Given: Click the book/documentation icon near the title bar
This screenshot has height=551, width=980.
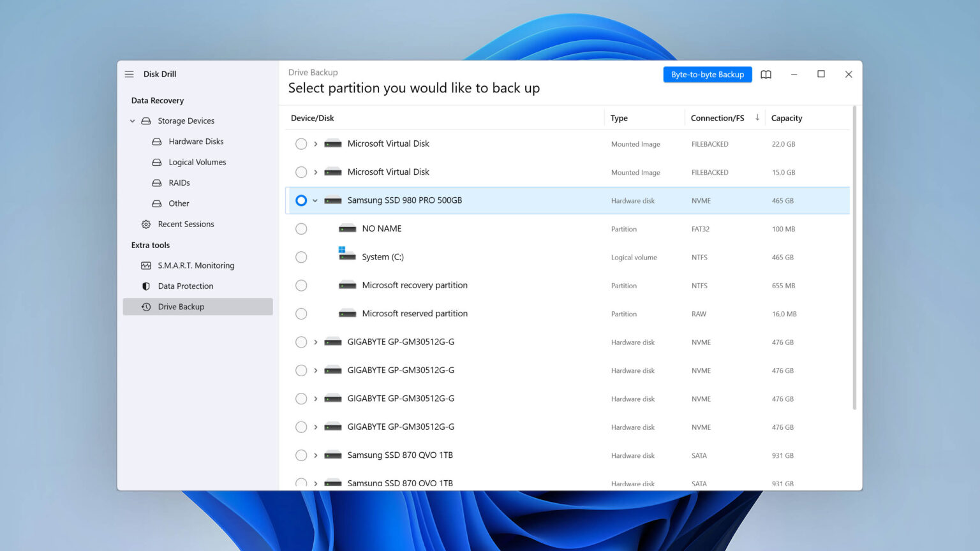Looking at the screenshot, I should [766, 75].
